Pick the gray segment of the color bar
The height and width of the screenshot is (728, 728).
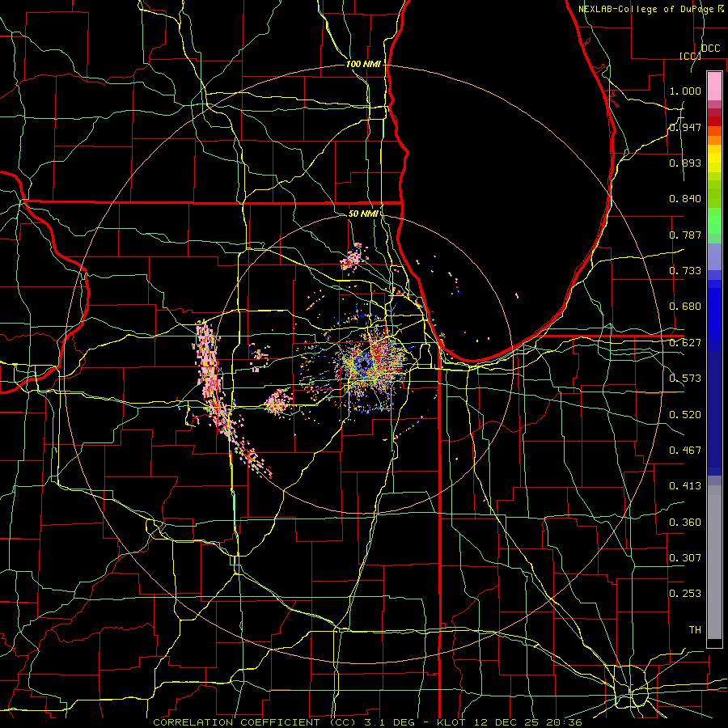[714, 562]
